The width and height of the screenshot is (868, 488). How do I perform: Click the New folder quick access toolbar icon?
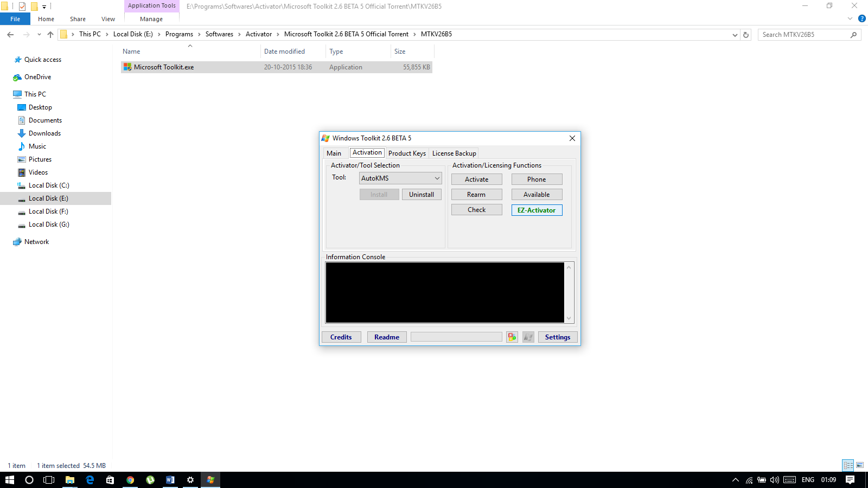(x=34, y=7)
